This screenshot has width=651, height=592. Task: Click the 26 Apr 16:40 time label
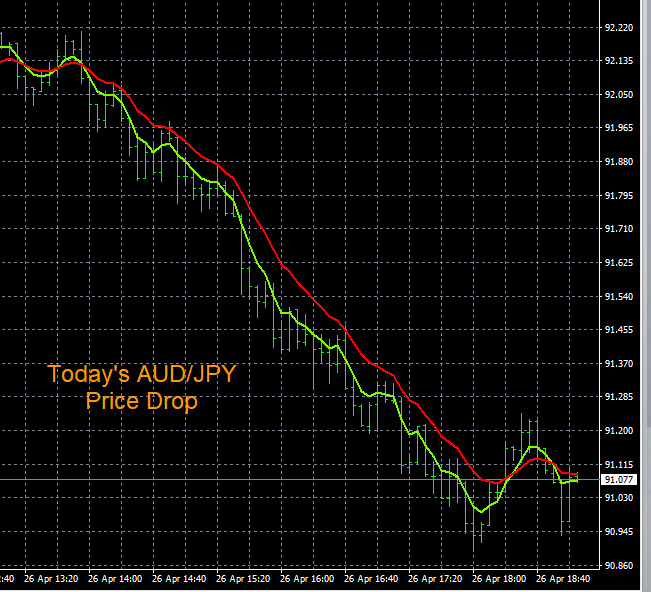click(x=371, y=578)
